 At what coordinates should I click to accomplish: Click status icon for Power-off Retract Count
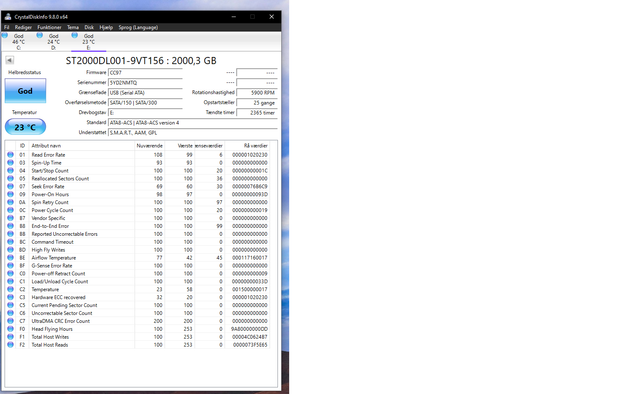(10, 274)
